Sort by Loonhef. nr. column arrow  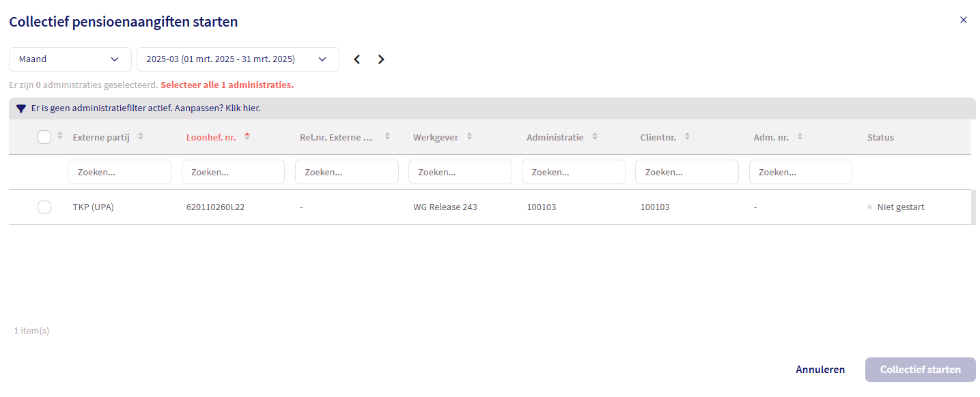tap(247, 136)
